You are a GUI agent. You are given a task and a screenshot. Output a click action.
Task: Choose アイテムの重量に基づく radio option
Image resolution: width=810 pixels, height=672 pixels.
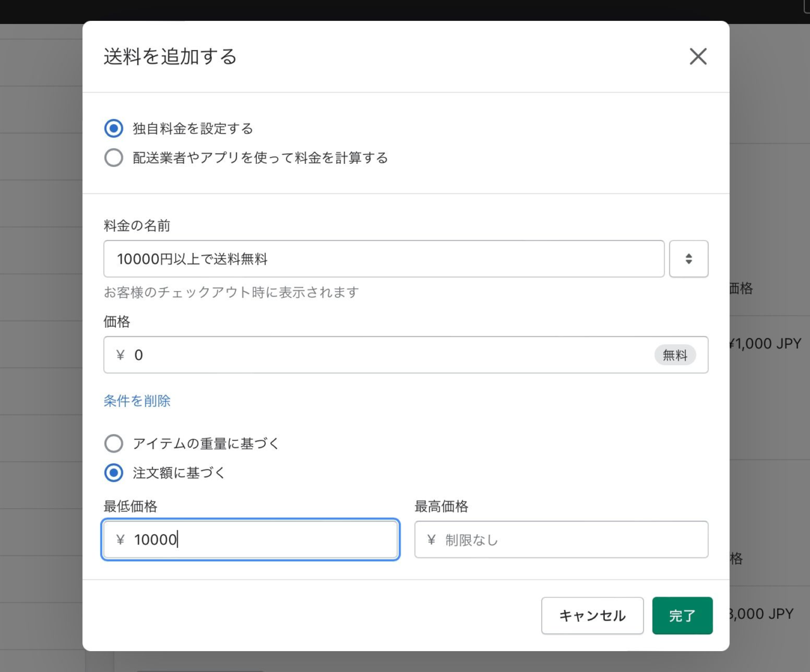(x=114, y=444)
